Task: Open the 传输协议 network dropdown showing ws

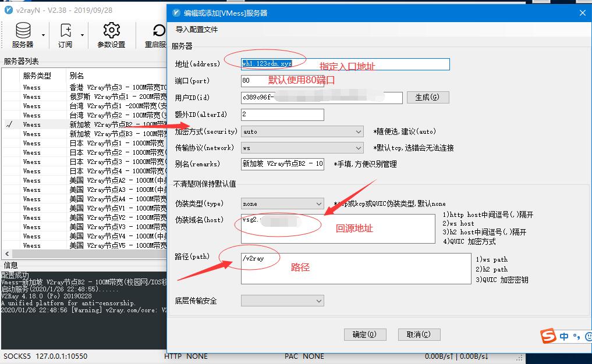Action: (x=302, y=148)
